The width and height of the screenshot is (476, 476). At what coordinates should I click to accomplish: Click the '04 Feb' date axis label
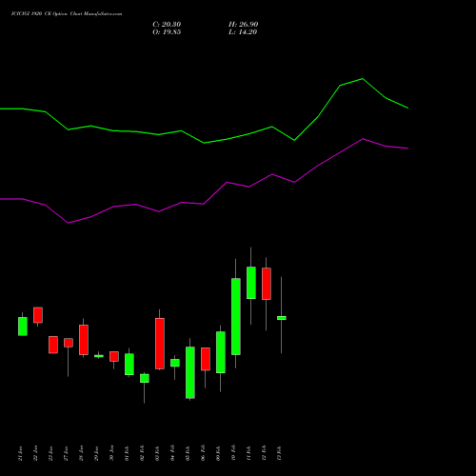(173, 453)
